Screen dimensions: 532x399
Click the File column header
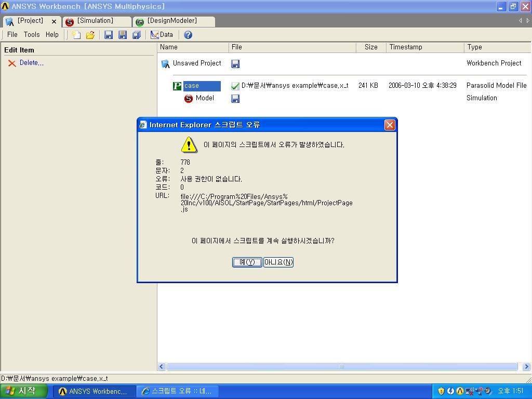(292, 47)
